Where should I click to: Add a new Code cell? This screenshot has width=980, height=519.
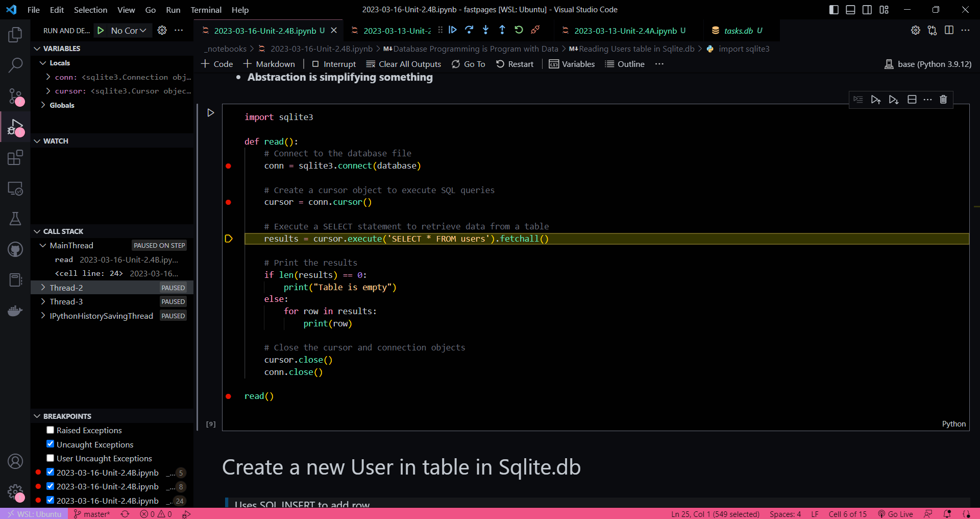(x=217, y=64)
